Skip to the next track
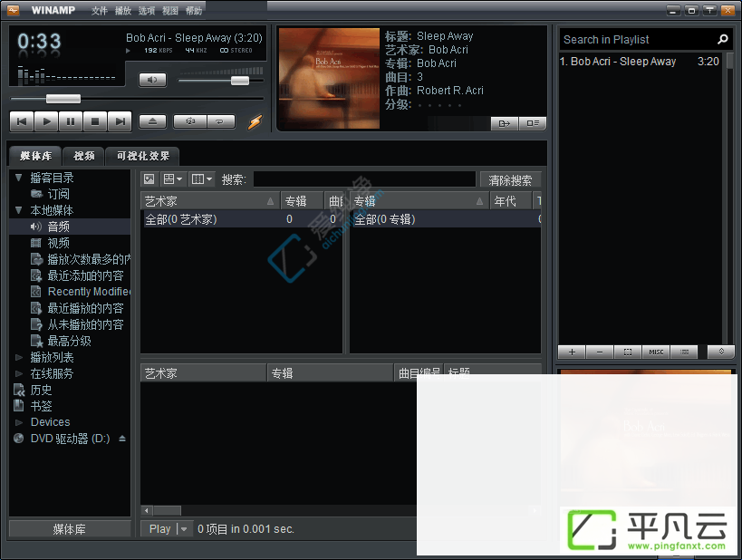This screenshot has height=560, width=742. coord(120,121)
